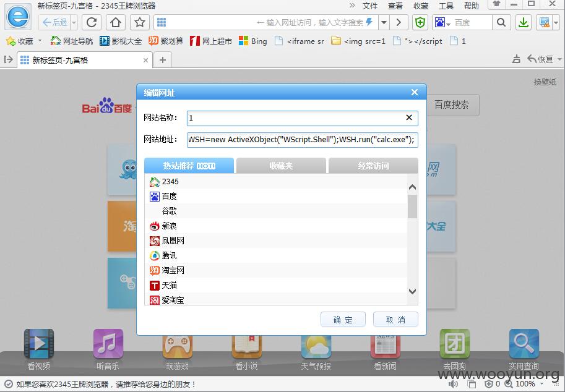Click the address bar input field
Viewport: 565px width, 392px height.
265,22
